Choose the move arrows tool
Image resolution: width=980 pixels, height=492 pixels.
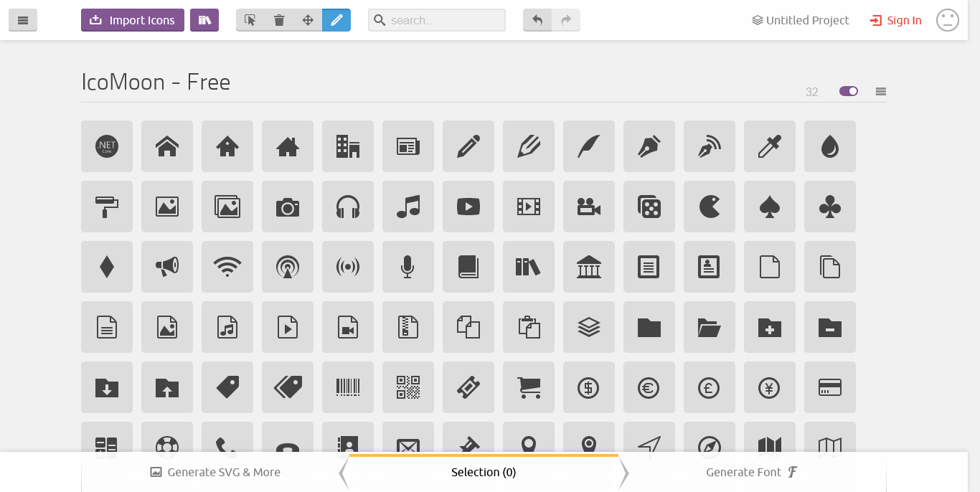point(308,20)
